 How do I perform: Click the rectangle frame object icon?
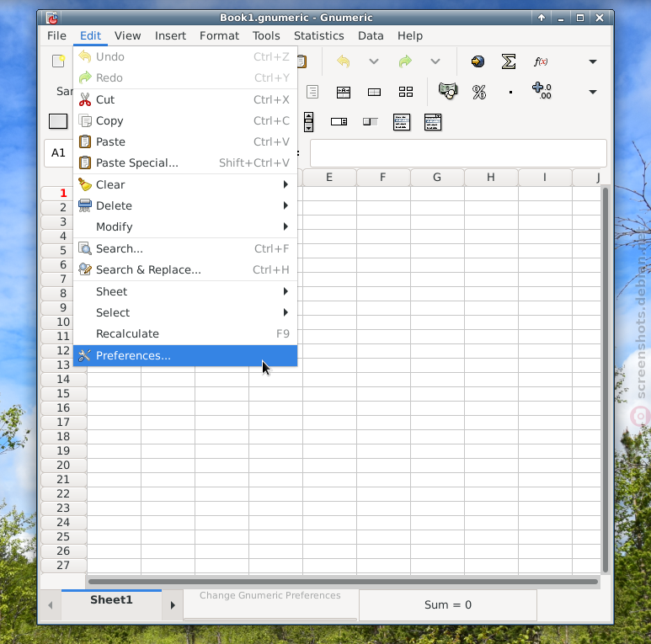[58, 121]
